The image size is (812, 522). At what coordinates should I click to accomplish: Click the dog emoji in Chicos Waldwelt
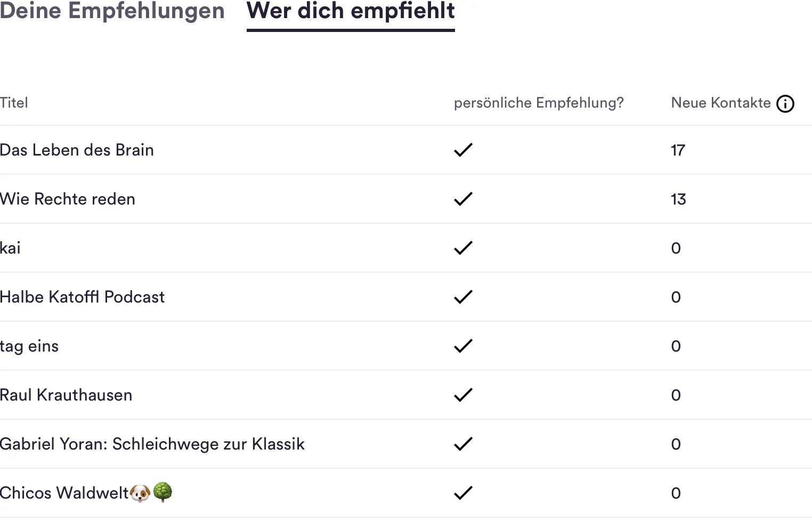pos(140,493)
